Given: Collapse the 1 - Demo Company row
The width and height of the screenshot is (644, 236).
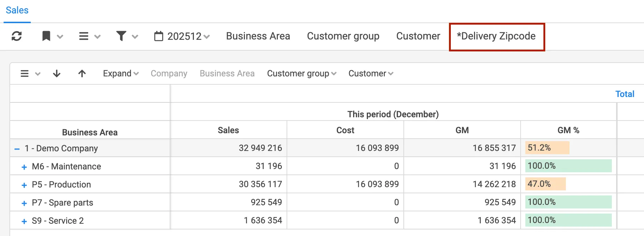Looking at the screenshot, I should (17, 149).
